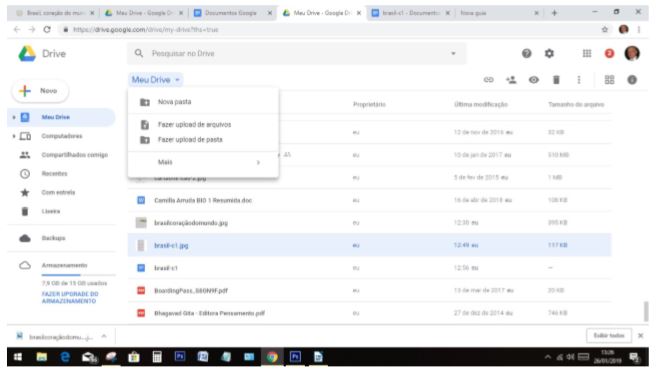Toggle preview with the eye icon
The width and height of the screenshot is (669, 371).
click(533, 80)
